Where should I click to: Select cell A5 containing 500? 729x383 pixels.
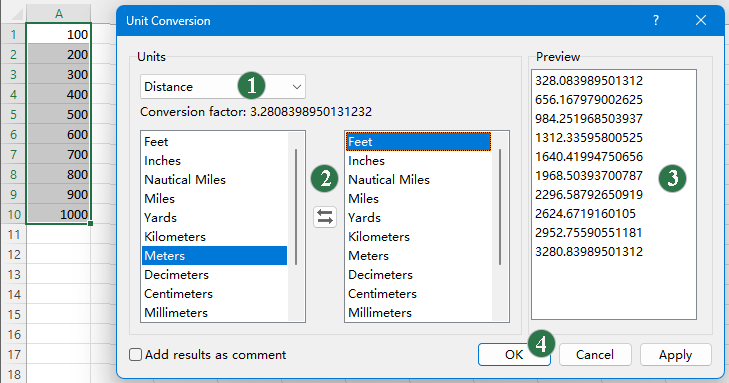[59, 114]
